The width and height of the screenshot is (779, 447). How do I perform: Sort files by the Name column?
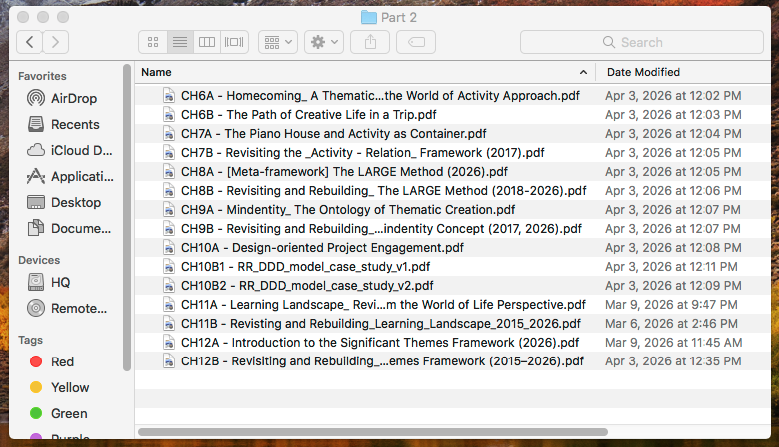[x=360, y=72]
